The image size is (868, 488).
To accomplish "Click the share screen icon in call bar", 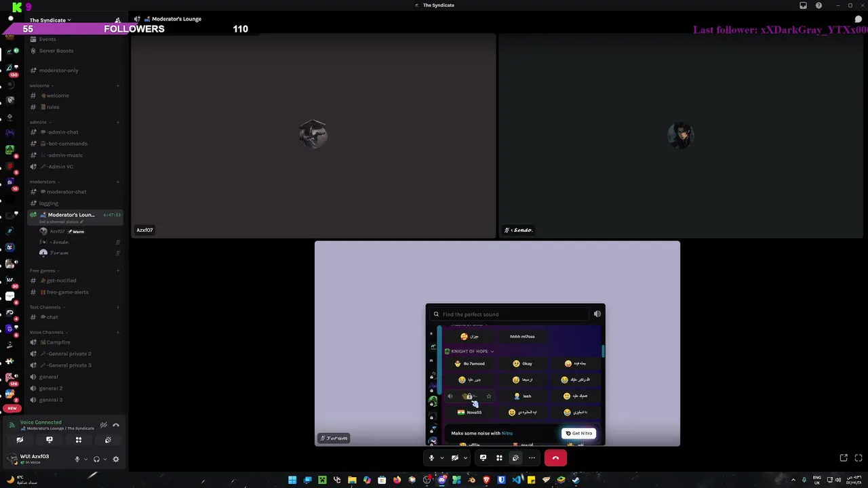I will tap(483, 458).
